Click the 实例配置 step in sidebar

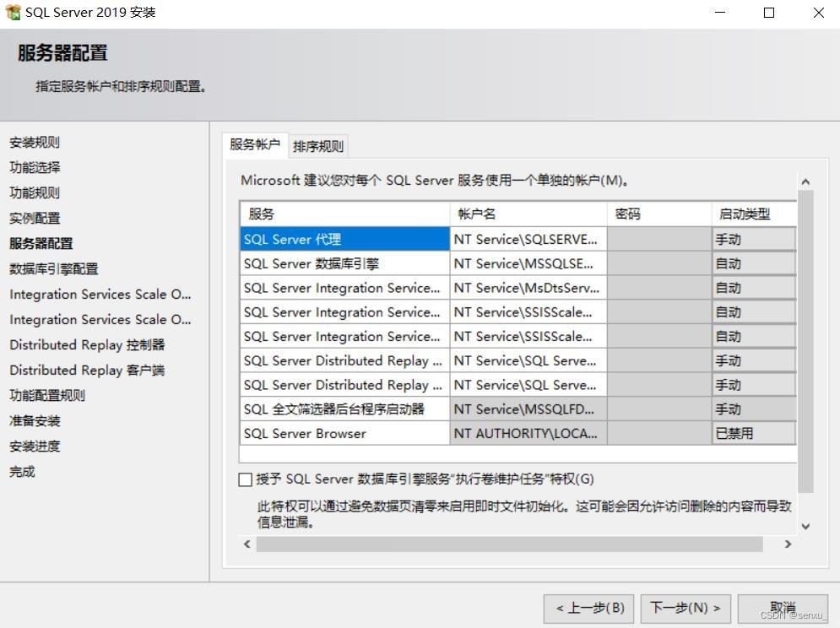tap(35, 218)
